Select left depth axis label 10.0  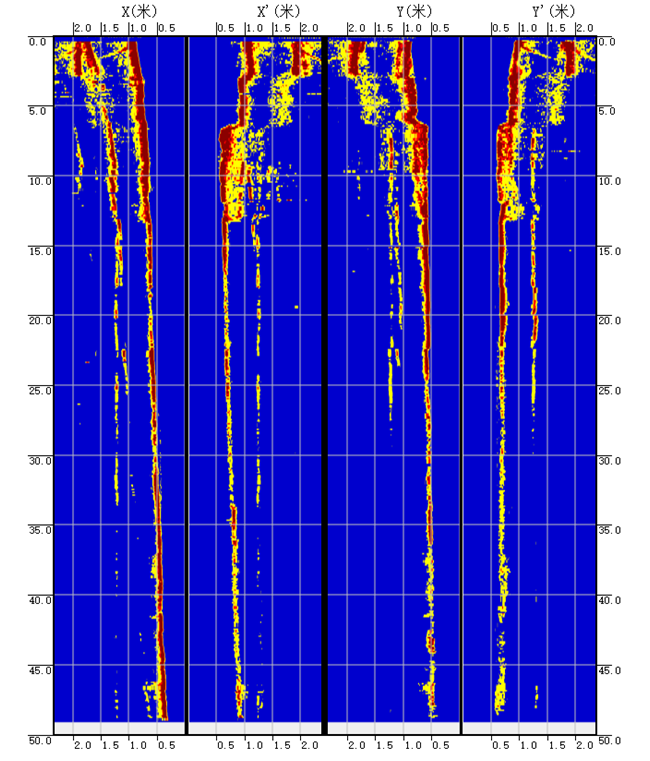point(40,181)
